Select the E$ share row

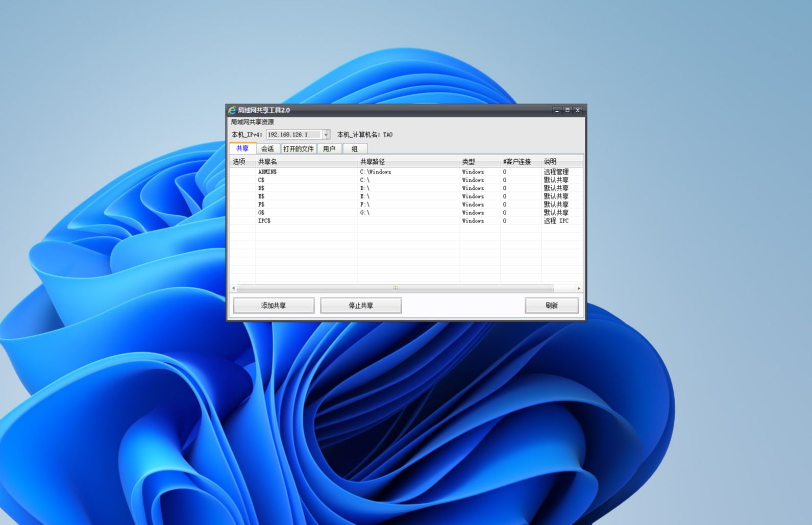[x=406, y=196]
